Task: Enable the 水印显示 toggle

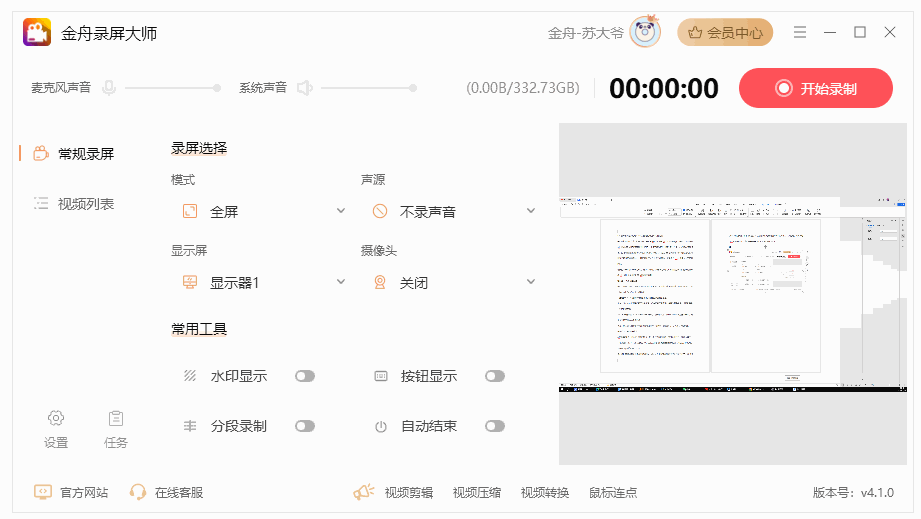Action: 305,376
